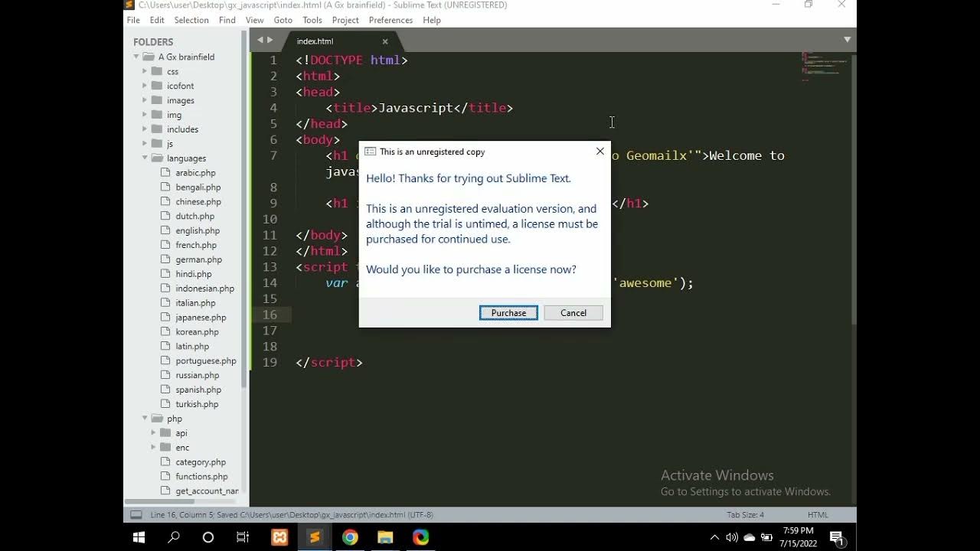Image resolution: width=980 pixels, height=551 pixels.
Task: Open arabic.php file
Action: pos(195,173)
